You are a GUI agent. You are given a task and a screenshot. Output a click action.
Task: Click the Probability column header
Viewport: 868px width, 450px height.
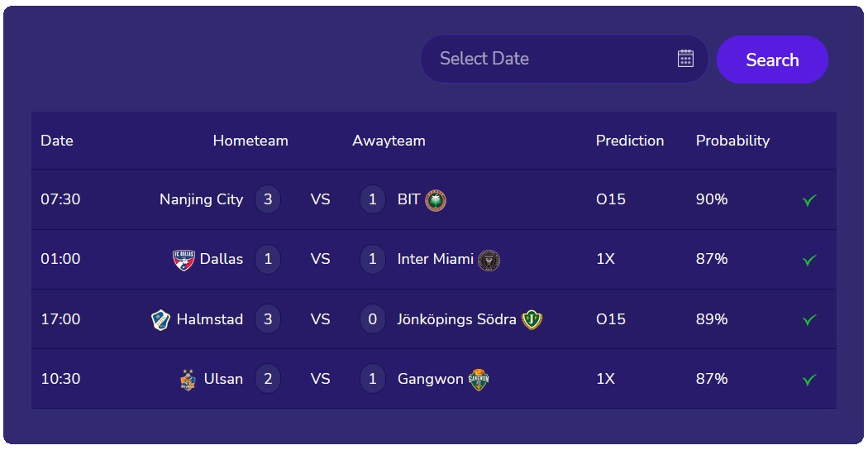(732, 141)
